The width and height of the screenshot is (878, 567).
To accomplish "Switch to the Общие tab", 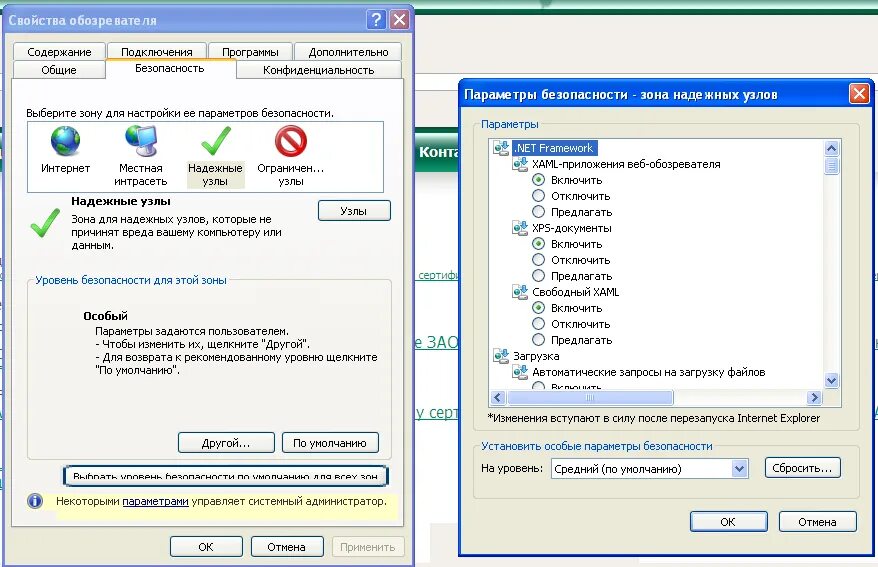I will point(59,70).
